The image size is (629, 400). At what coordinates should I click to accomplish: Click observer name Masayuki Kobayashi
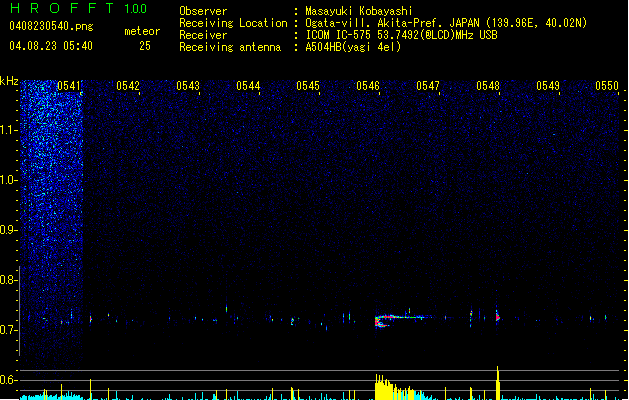(359, 11)
